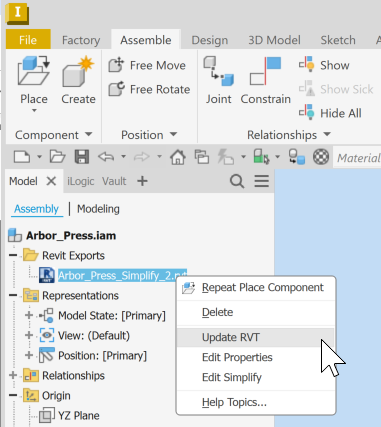The image size is (381, 427).
Task: Click the Save floppy disk icon
Action: [x=82, y=157]
